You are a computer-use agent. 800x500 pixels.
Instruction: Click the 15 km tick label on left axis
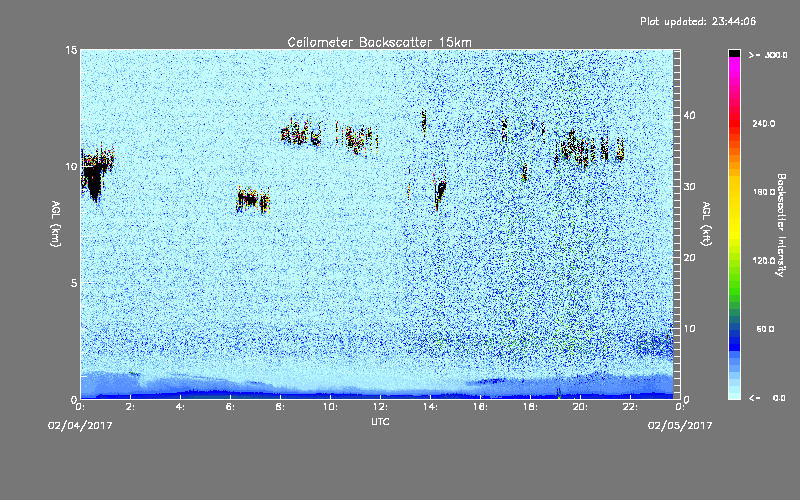coord(71,50)
